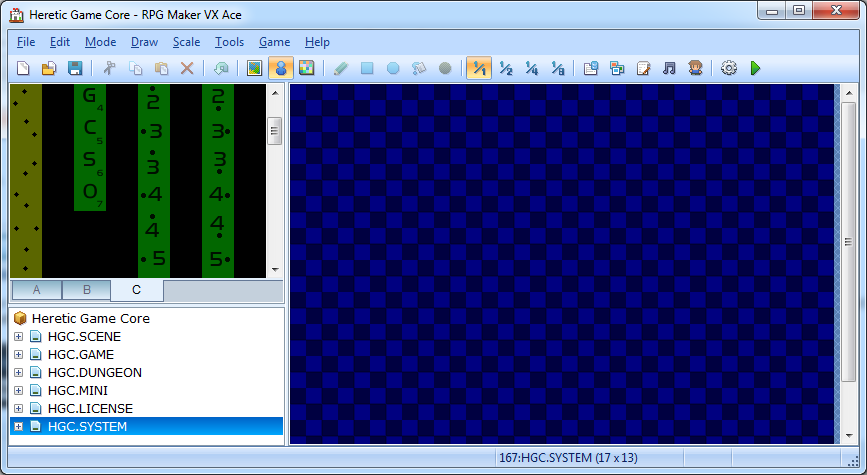Expand the HGC.DUNGEON tree node
The height and width of the screenshot is (475, 867).
pyautogui.click(x=18, y=373)
